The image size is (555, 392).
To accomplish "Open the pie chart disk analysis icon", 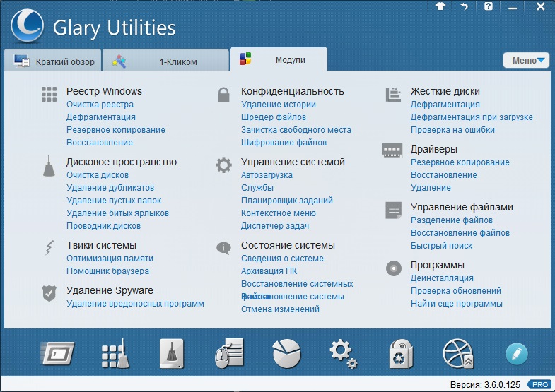I will [x=286, y=353].
